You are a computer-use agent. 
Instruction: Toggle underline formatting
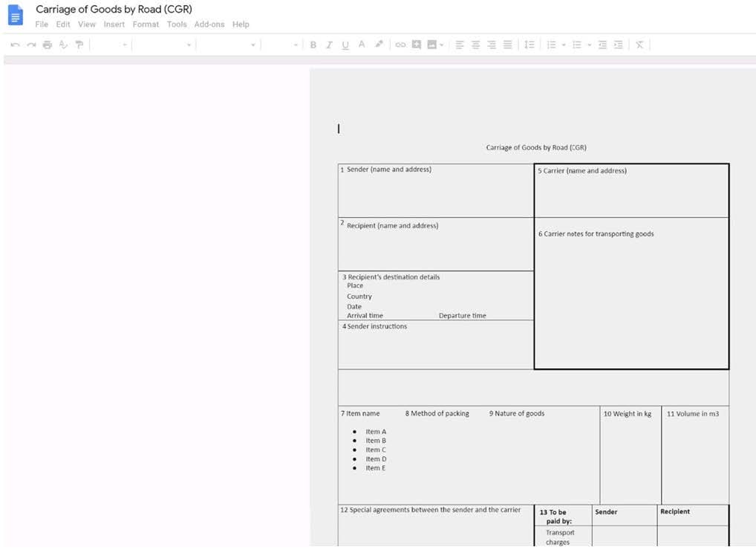(x=345, y=45)
